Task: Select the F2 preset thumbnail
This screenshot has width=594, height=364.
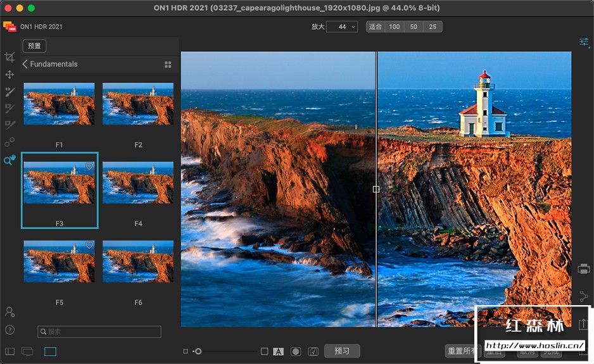Action: (138, 104)
